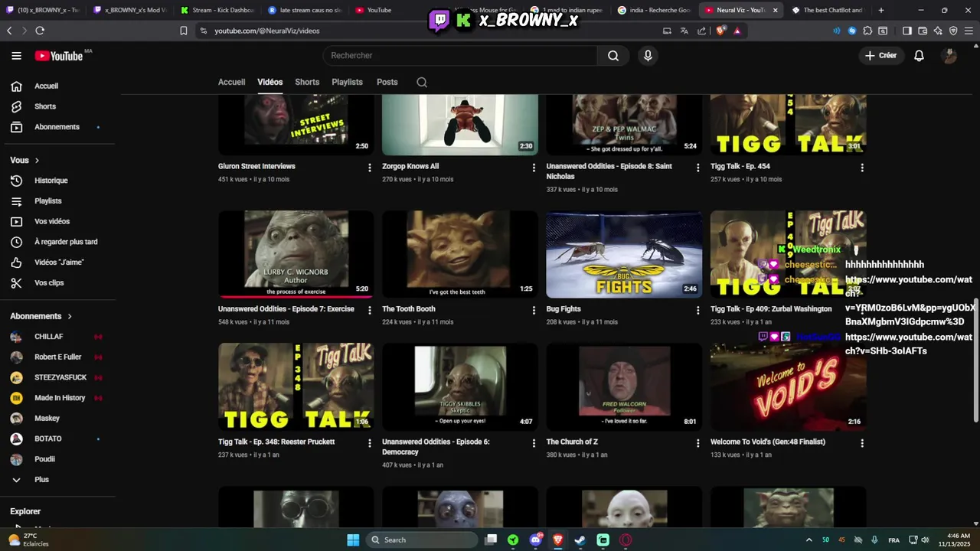Open Brave Rewards triangle icon
Viewport: 980px width, 551px height.
coord(737,31)
